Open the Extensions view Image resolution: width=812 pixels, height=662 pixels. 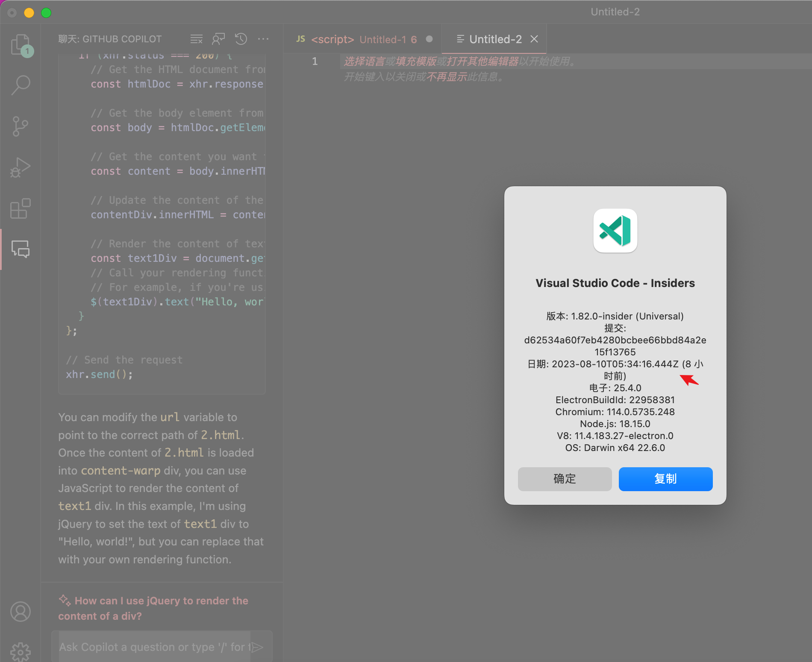click(20, 208)
